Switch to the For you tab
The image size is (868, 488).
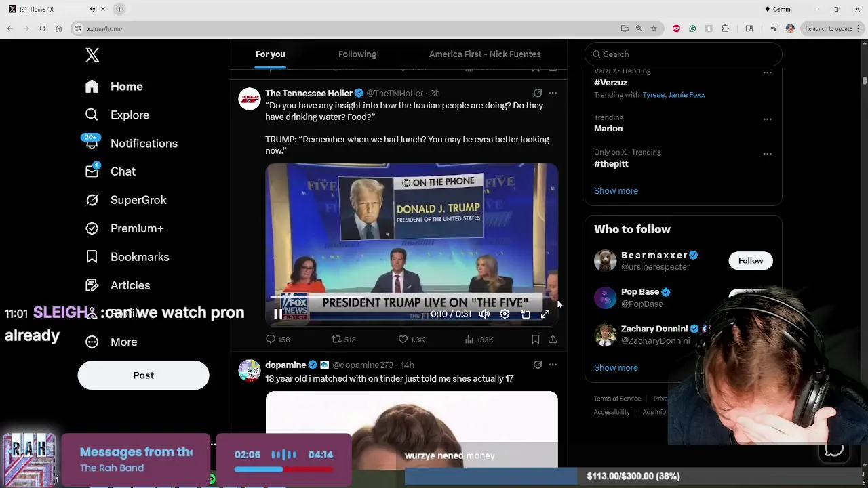point(270,54)
